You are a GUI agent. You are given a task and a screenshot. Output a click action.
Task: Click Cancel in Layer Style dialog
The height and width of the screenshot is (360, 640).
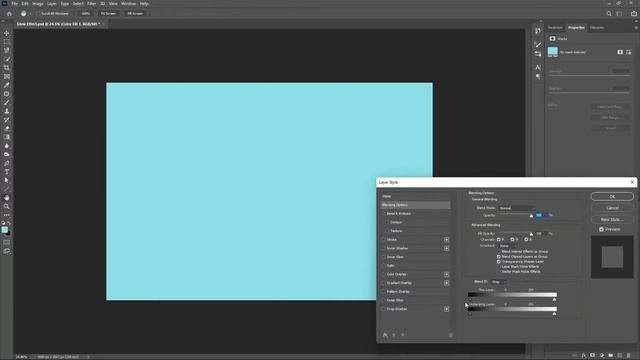pyautogui.click(x=612, y=208)
